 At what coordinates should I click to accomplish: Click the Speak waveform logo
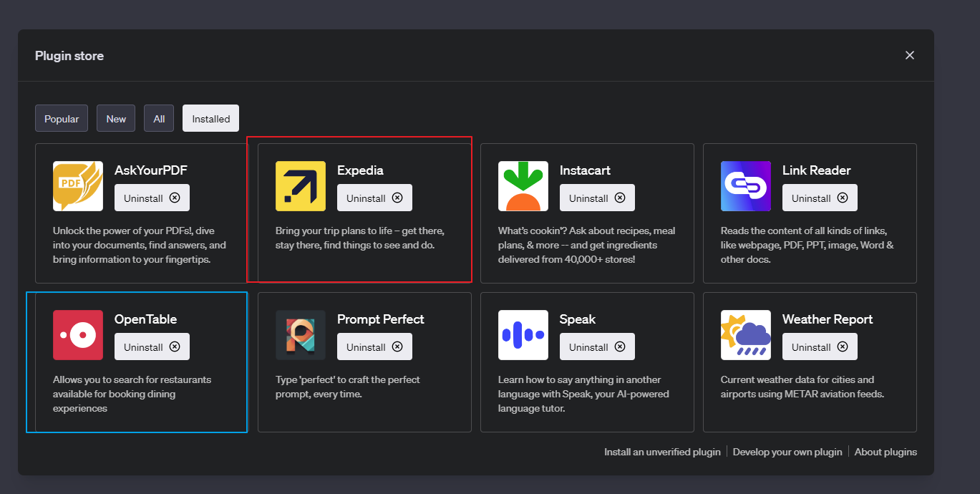[x=523, y=335]
